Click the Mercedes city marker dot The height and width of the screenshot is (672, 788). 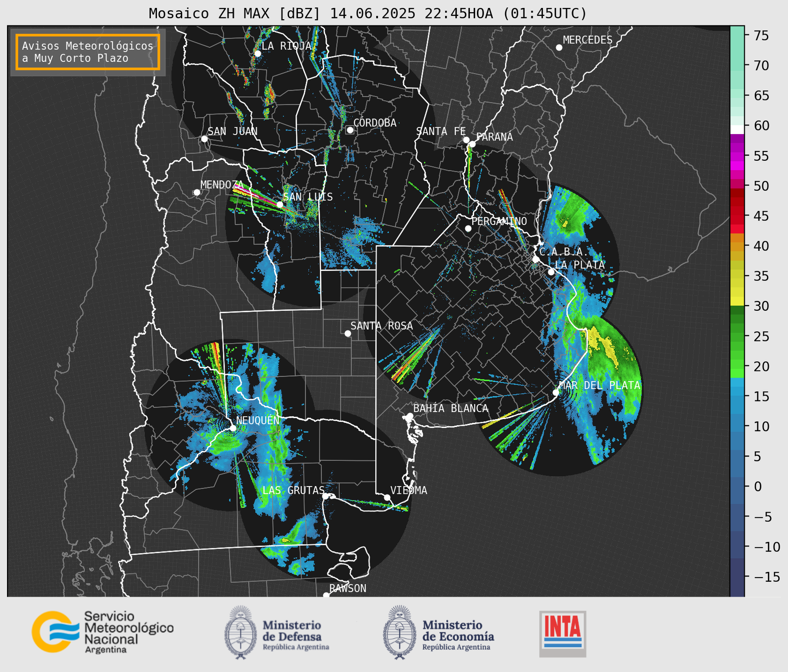pyautogui.click(x=559, y=48)
